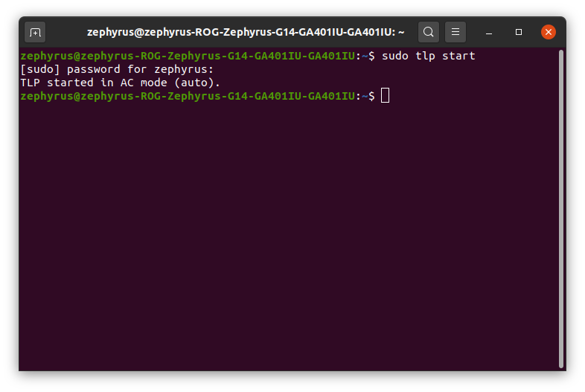Click the 'sudo tlp start' command text
The image size is (585, 392).
tap(428, 56)
